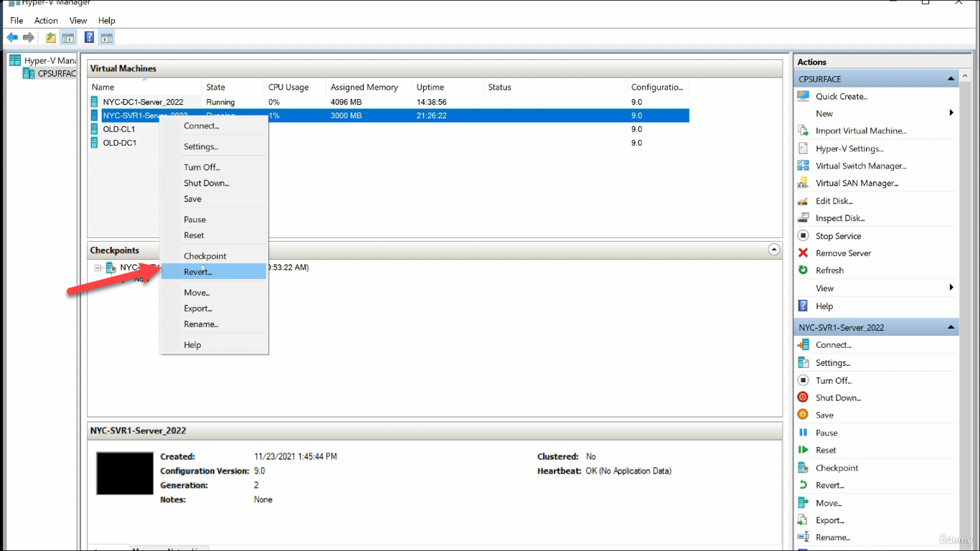Select the OLD-CL1 virtual machine row

[x=388, y=129]
